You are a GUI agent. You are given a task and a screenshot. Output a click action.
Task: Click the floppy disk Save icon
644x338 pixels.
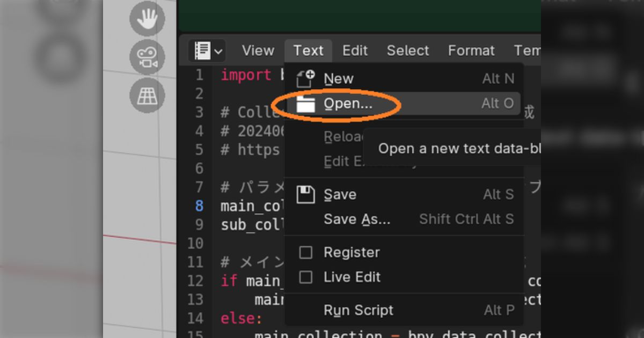point(305,195)
